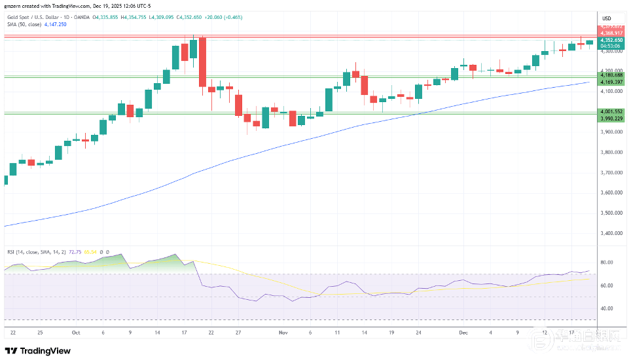Image resolution: width=631 pixels, height=364 pixels.
Task: Select the SMA (50, close) indicator legend
Action: pyautogui.click(x=24, y=25)
